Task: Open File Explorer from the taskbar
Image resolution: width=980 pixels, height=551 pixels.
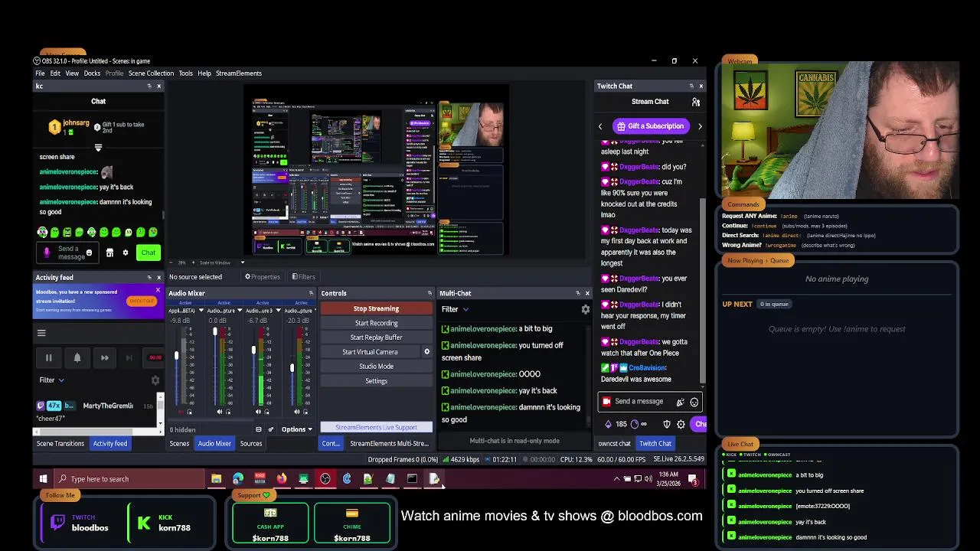Action: [217, 479]
